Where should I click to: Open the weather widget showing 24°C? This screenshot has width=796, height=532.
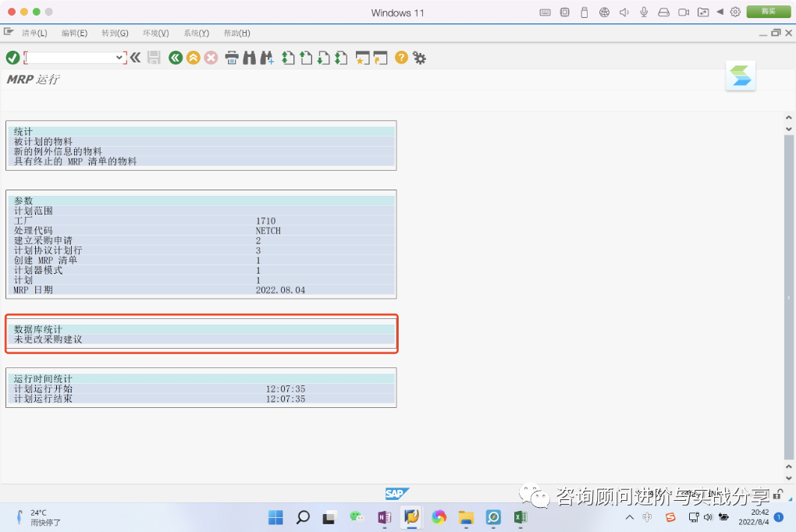38,517
